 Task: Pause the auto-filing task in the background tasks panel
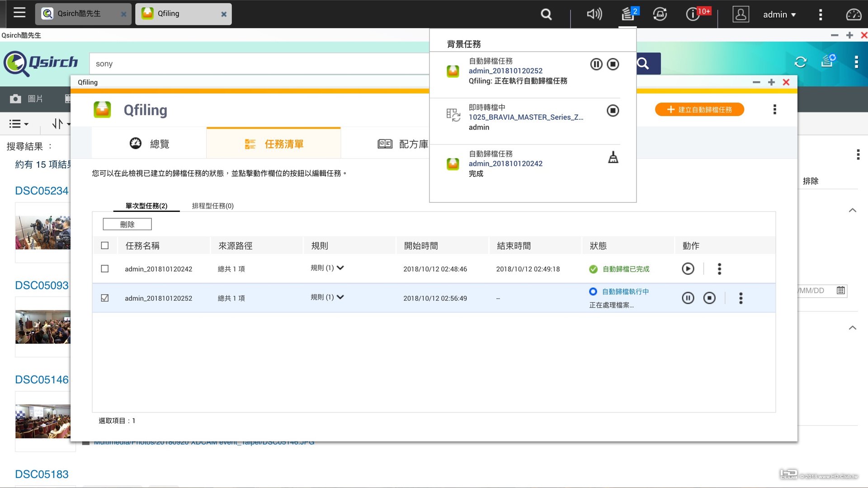click(x=596, y=64)
